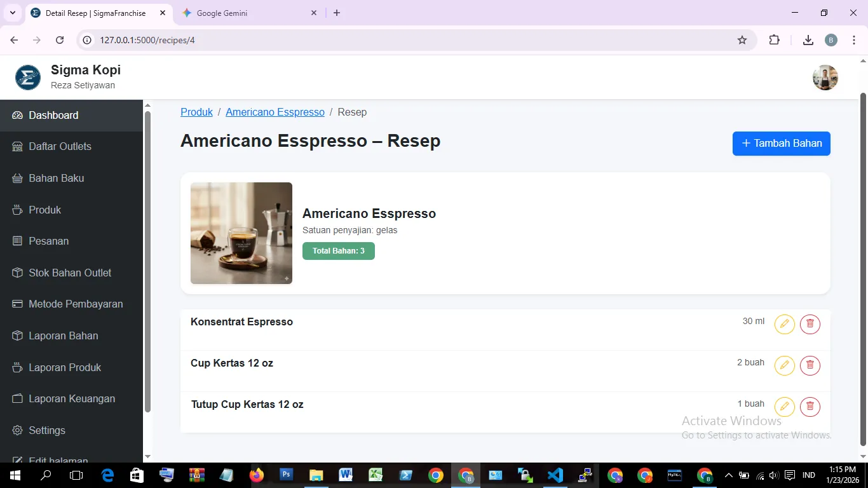Click the sidebar vertical scrollbar
The width and height of the screenshot is (868, 488).
click(x=147, y=262)
